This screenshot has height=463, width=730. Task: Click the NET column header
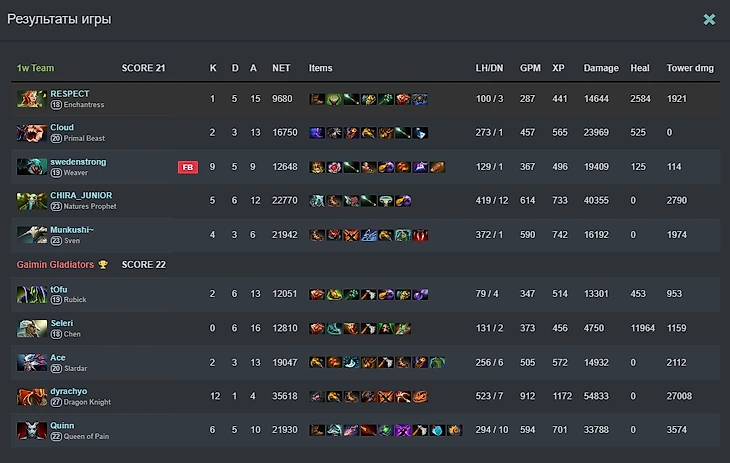coord(281,68)
